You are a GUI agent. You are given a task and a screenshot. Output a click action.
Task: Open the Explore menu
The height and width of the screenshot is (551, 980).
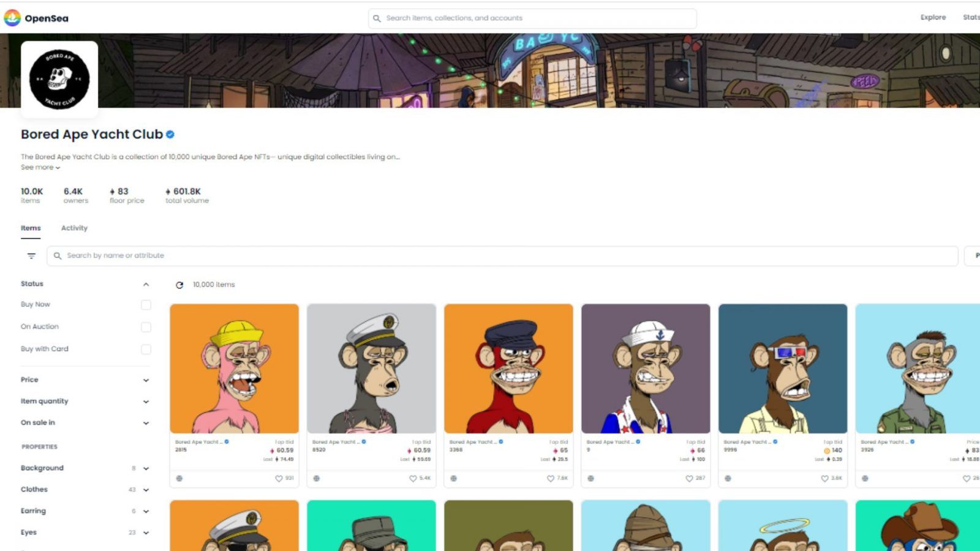click(x=933, y=18)
